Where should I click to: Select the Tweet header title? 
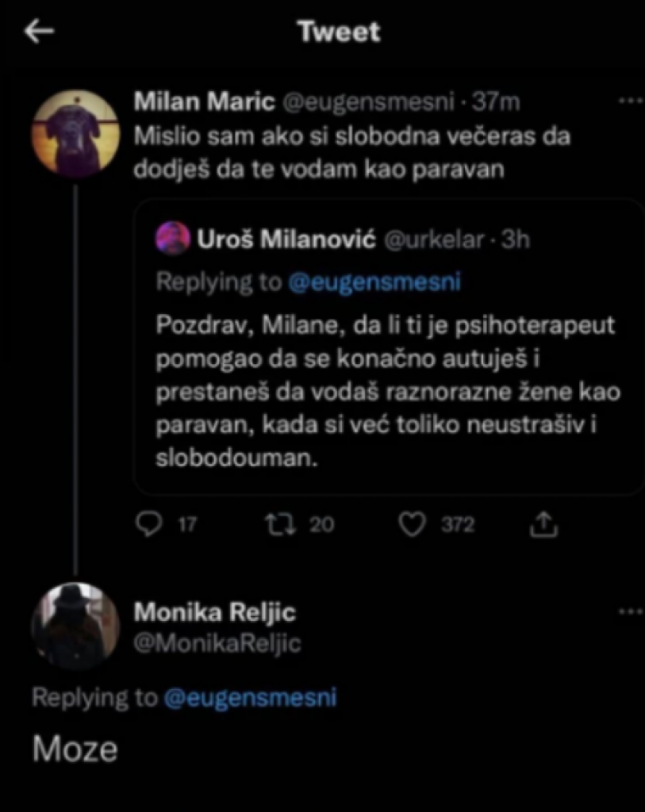(x=339, y=31)
